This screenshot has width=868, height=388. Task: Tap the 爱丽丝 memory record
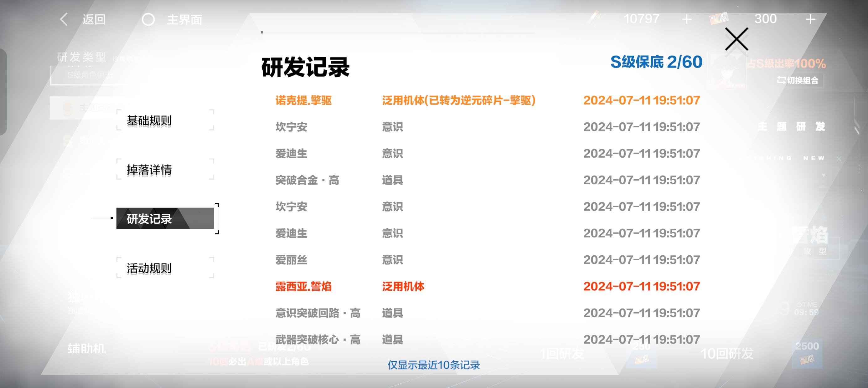(x=488, y=260)
